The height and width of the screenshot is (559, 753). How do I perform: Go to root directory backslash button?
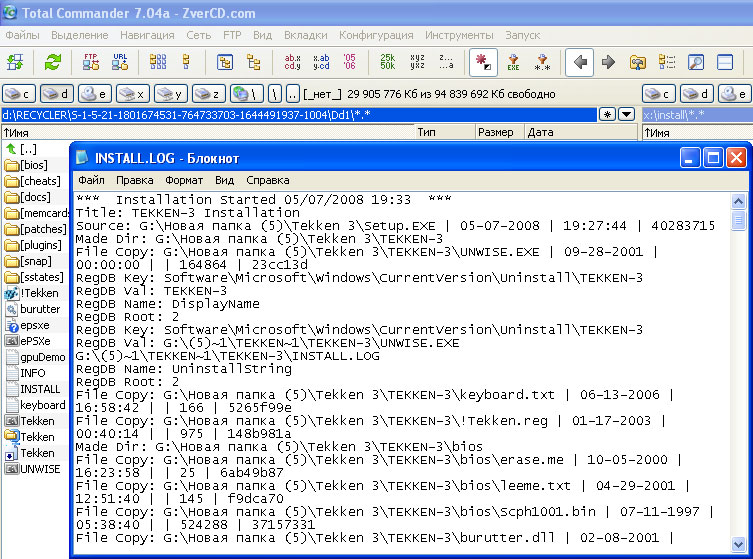click(275, 94)
